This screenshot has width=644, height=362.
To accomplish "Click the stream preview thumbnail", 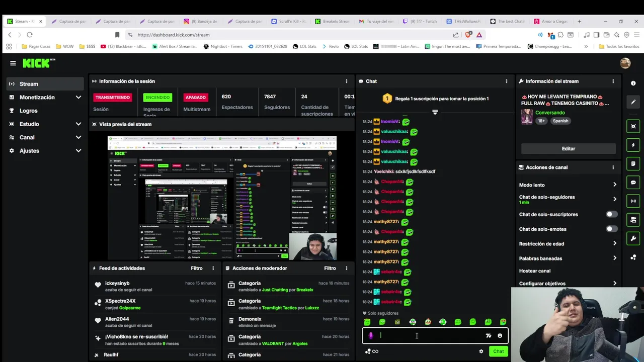I will tap(222, 197).
